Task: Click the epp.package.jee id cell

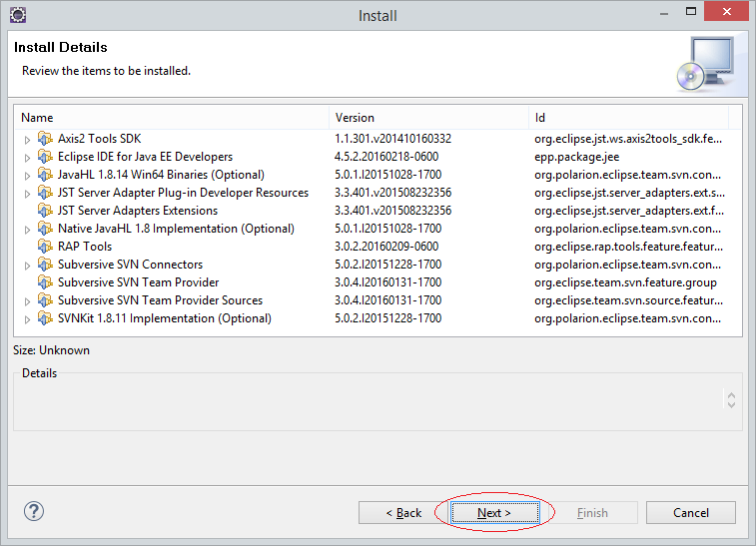Action: click(x=576, y=157)
